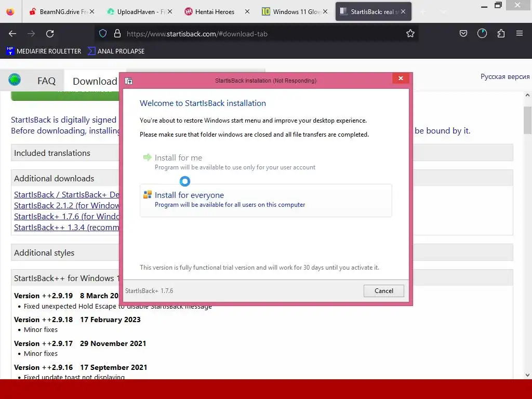Click the page scrollbar down arrow
Viewport: 532px width, 399px height.
pos(527,375)
